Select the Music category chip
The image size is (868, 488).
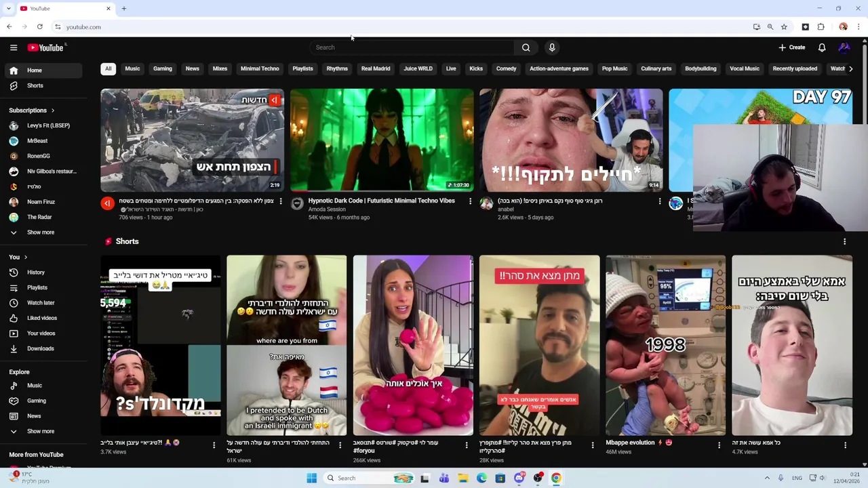click(x=132, y=68)
